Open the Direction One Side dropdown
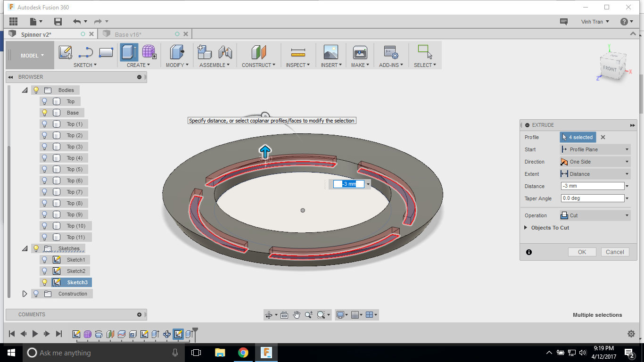The image size is (644, 362). point(595,162)
